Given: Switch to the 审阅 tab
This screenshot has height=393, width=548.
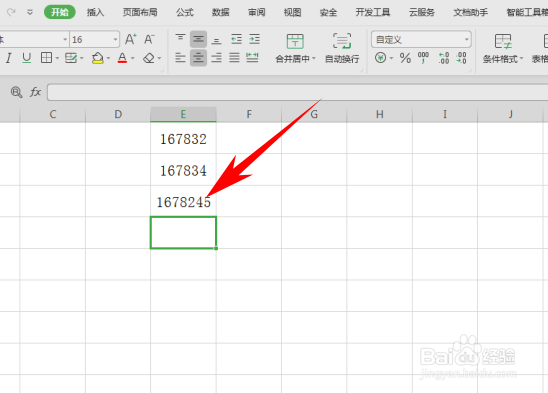Looking at the screenshot, I should coord(257,13).
